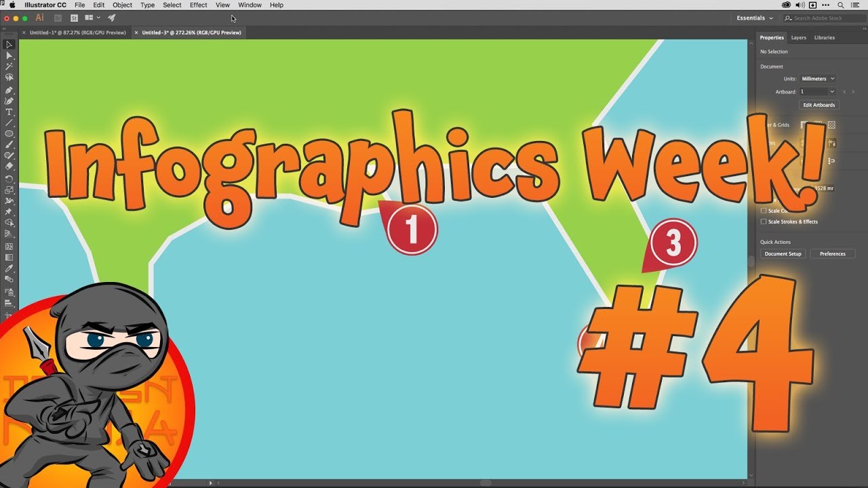This screenshot has width=868, height=488.
Task: Open macOS volume control icon
Action: click(800, 5)
